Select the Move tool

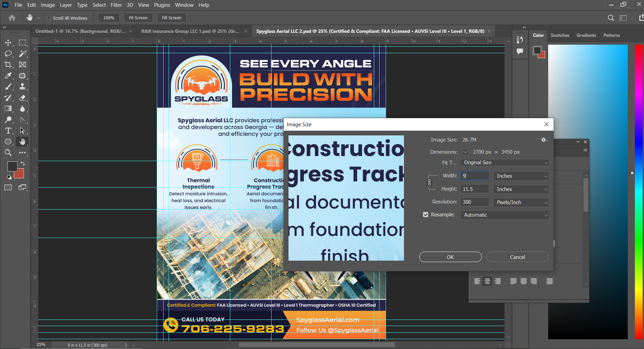pyautogui.click(x=8, y=43)
